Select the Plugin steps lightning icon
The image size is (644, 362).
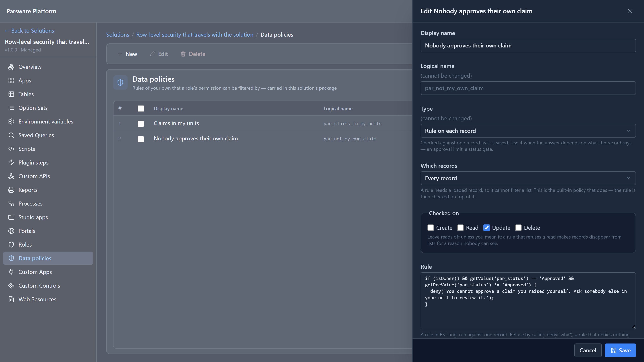click(x=11, y=162)
